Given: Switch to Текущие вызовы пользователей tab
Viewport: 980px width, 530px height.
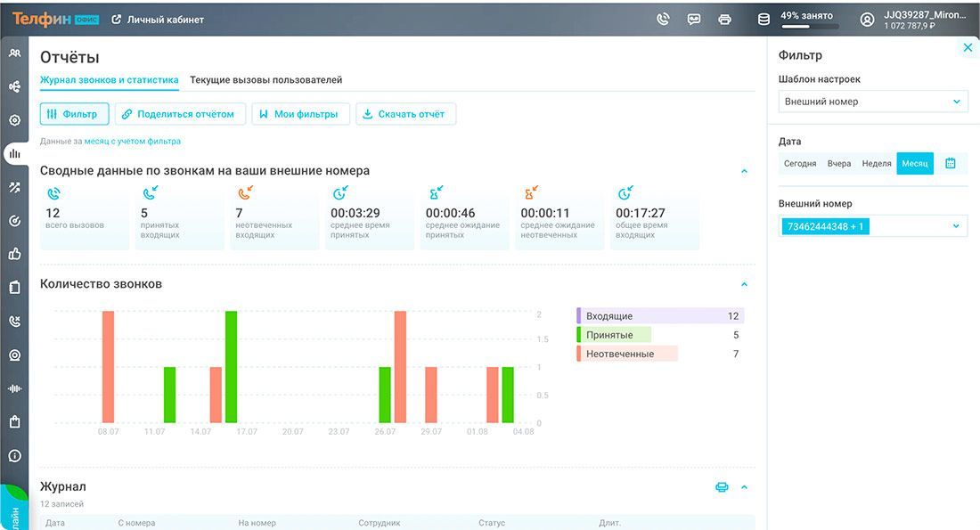Looking at the screenshot, I should [x=265, y=80].
